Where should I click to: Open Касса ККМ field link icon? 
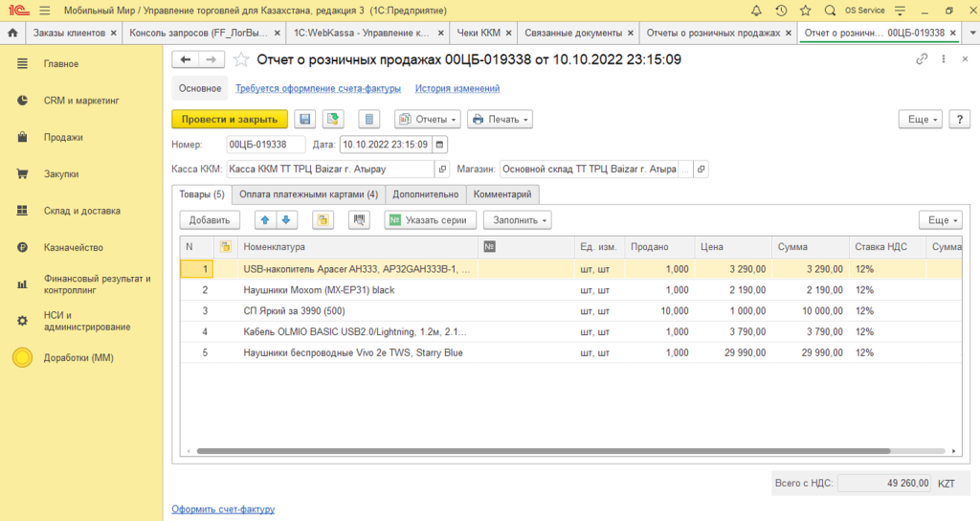coord(442,169)
